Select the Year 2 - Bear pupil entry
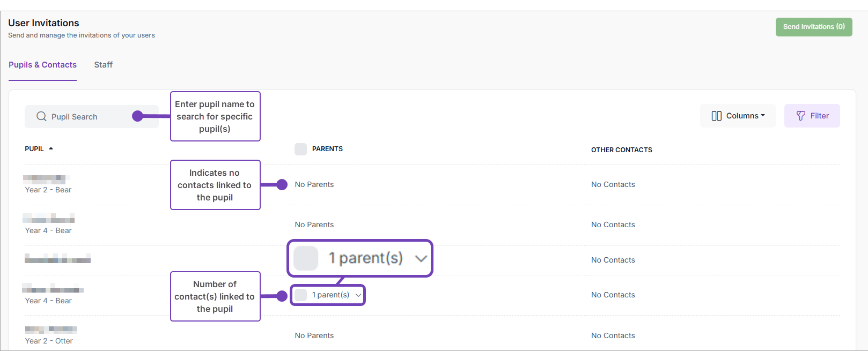This screenshot has width=868, height=351. click(x=48, y=190)
